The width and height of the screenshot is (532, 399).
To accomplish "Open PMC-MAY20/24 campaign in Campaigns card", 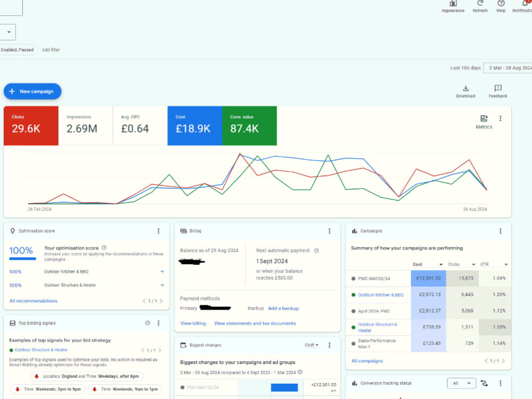I will click(x=374, y=279).
